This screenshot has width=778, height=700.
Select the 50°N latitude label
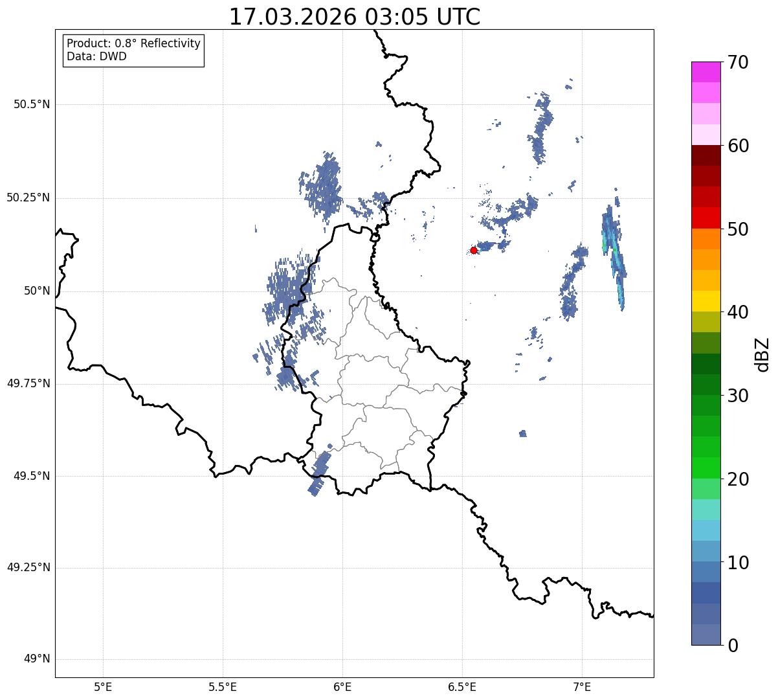37,291
